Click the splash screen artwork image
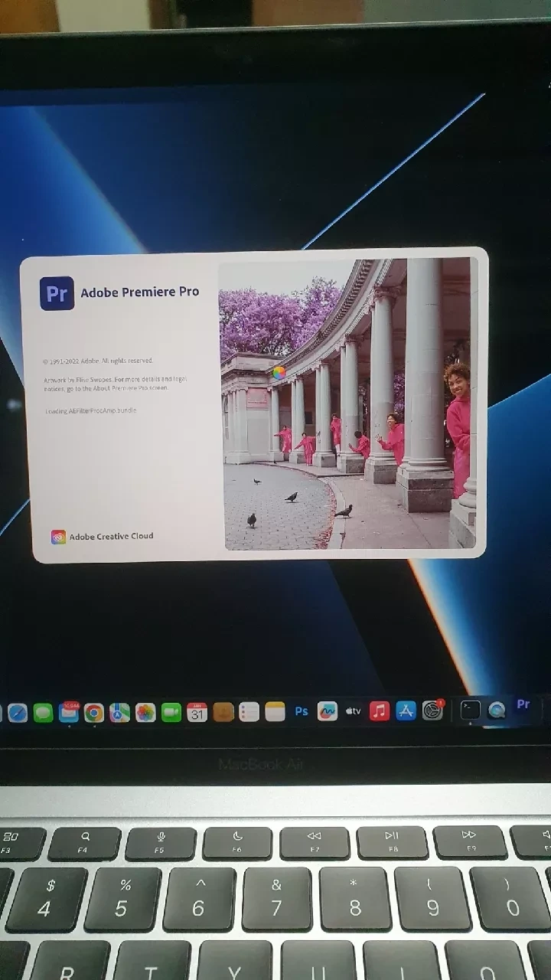 click(x=349, y=403)
